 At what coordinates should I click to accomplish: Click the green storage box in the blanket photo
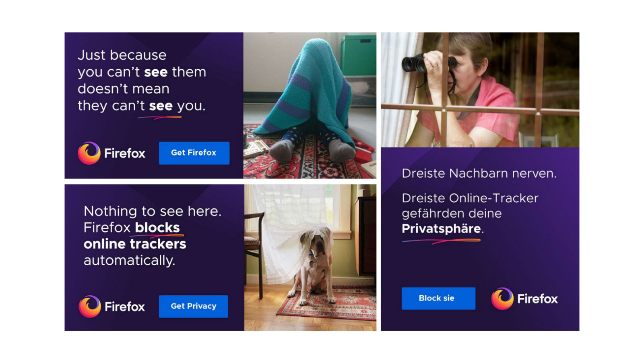click(x=359, y=55)
